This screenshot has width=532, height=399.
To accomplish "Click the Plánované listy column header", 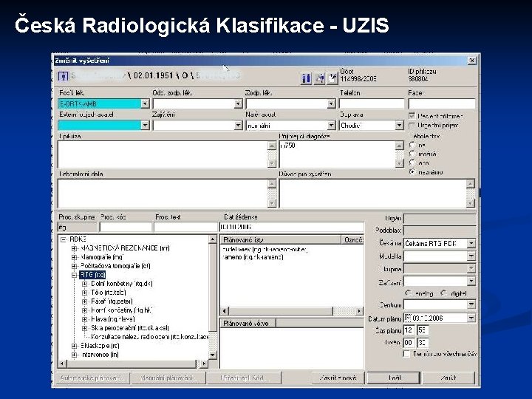I will pyautogui.click(x=280, y=240).
